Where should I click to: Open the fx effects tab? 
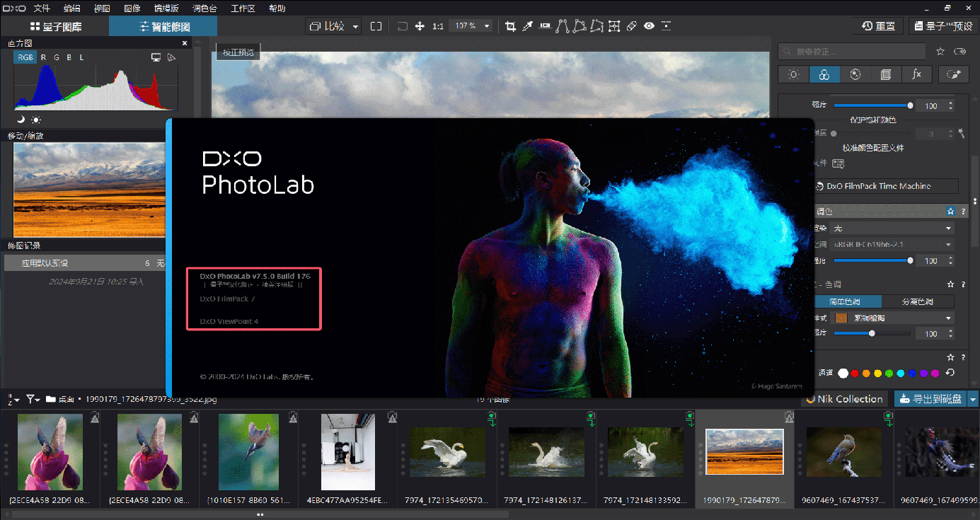[917, 74]
